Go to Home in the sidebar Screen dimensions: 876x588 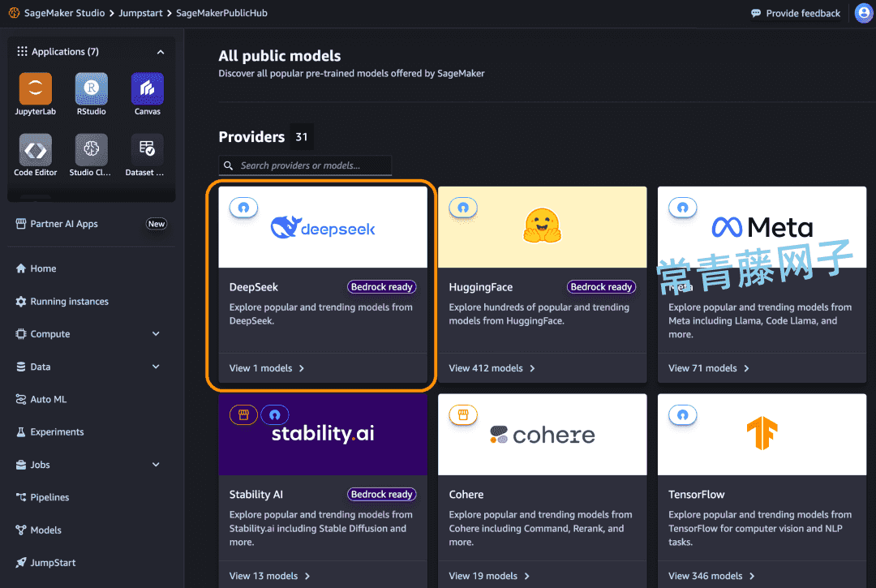pyautogui.click(x=43, y=268)
